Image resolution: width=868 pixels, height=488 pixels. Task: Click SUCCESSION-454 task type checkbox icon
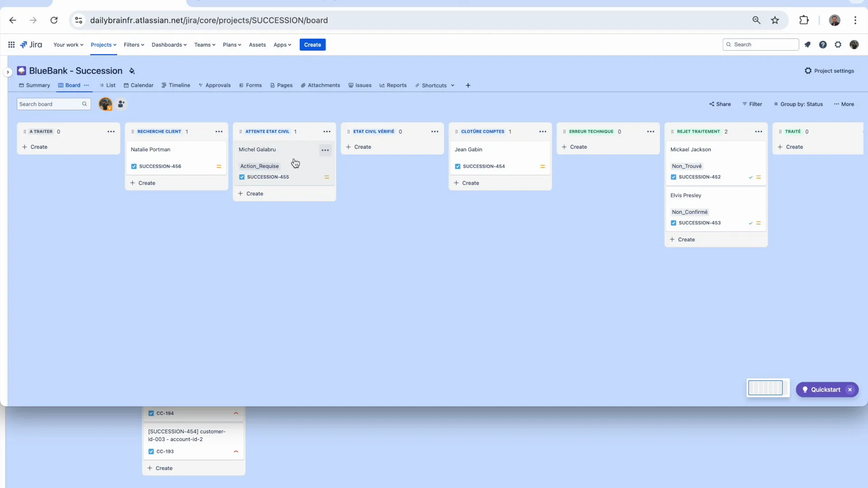click(458, 167)
